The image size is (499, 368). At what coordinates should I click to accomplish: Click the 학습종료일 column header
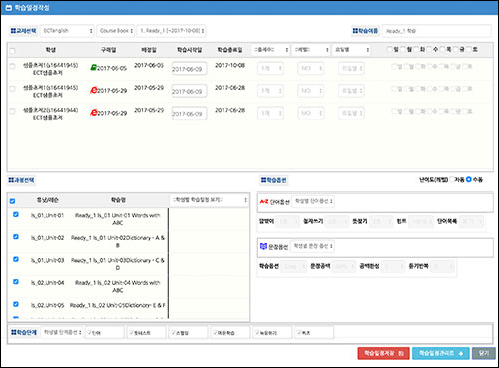point(230,50)
